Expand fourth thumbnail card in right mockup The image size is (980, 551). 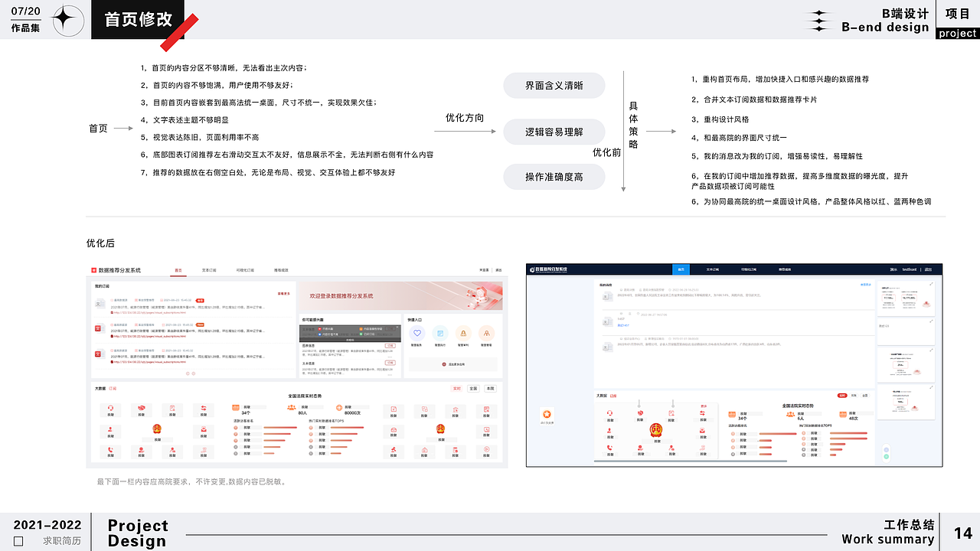point(931,387)
